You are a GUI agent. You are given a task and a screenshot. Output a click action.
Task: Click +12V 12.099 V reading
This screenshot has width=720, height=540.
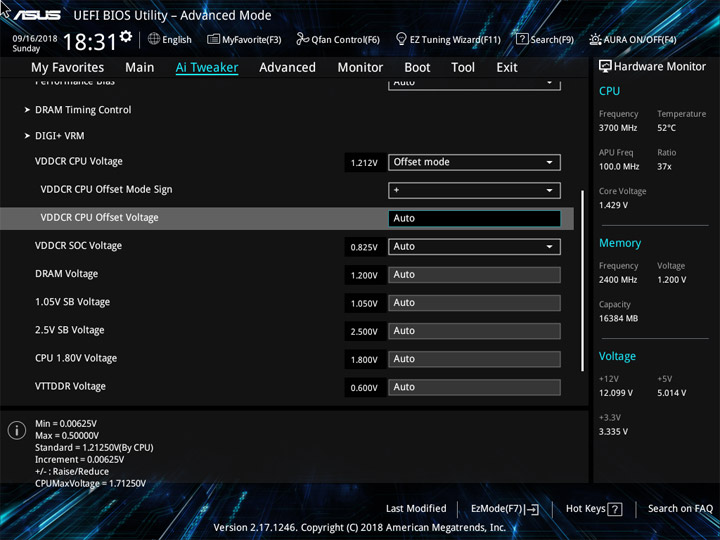click(x=616, y=393)
